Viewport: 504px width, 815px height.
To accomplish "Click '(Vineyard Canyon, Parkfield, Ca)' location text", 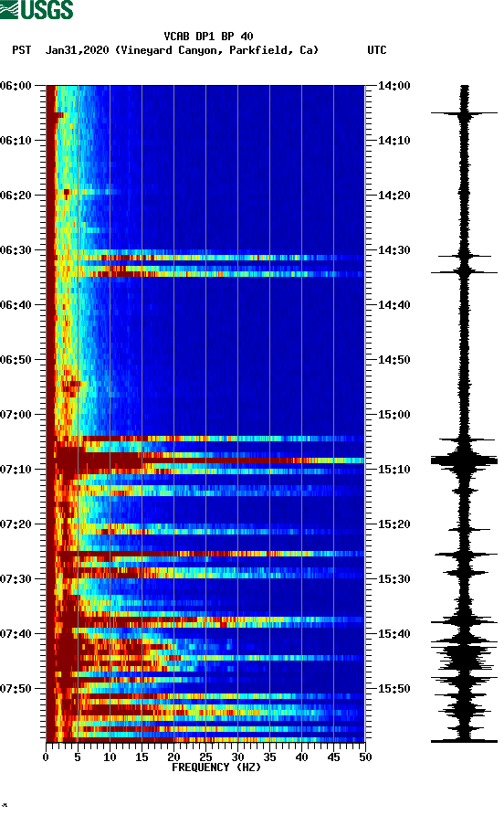I will pyautogui.click(x=216, y=50).
